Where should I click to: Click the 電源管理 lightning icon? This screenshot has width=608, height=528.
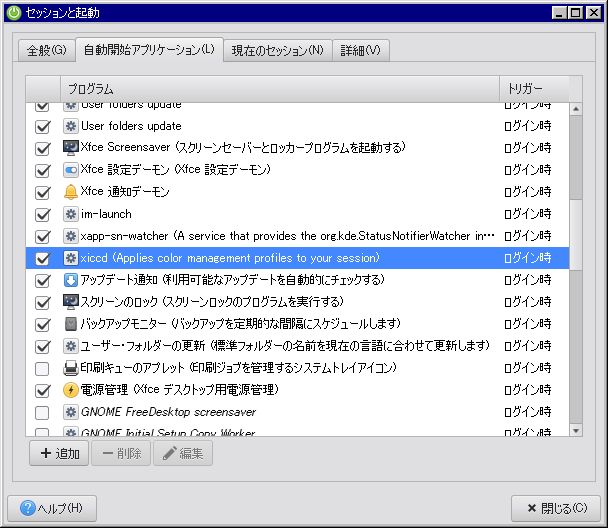click(71, 390)
